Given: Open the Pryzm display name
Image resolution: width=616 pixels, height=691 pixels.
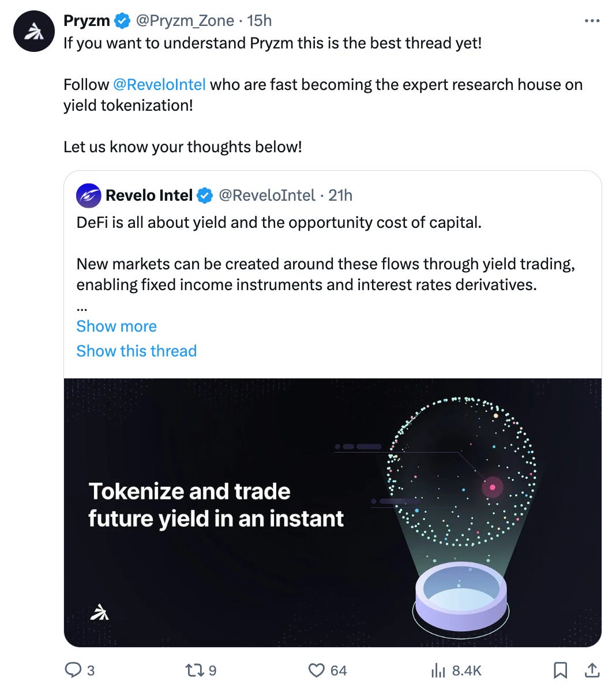Looking at the screenshot, I should tap(87, 21).
